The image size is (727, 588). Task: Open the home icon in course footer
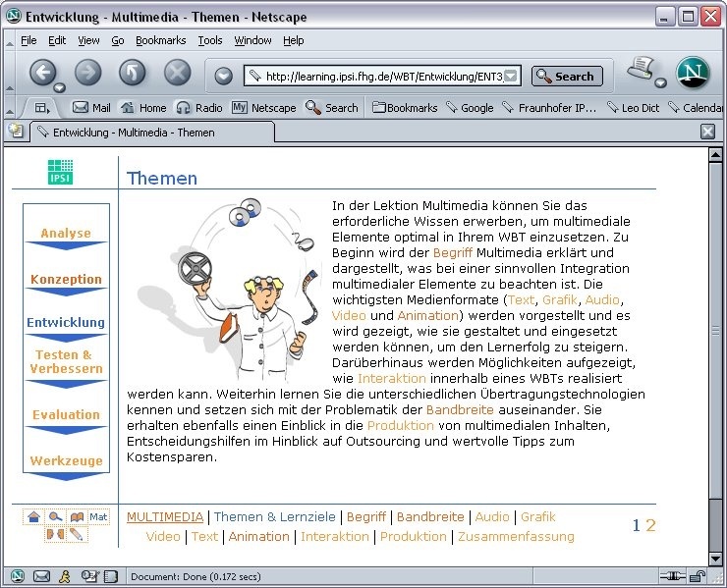(x=33, y=516)
